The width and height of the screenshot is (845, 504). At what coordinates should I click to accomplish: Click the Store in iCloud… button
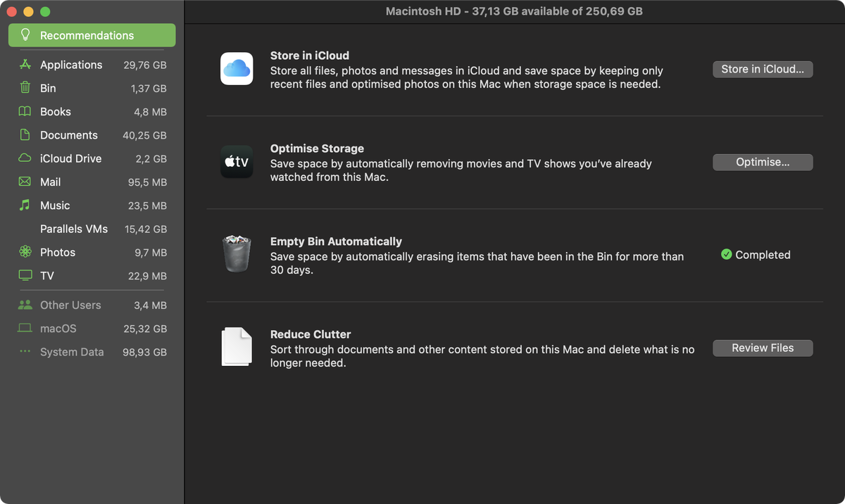(x=763, y=69)
